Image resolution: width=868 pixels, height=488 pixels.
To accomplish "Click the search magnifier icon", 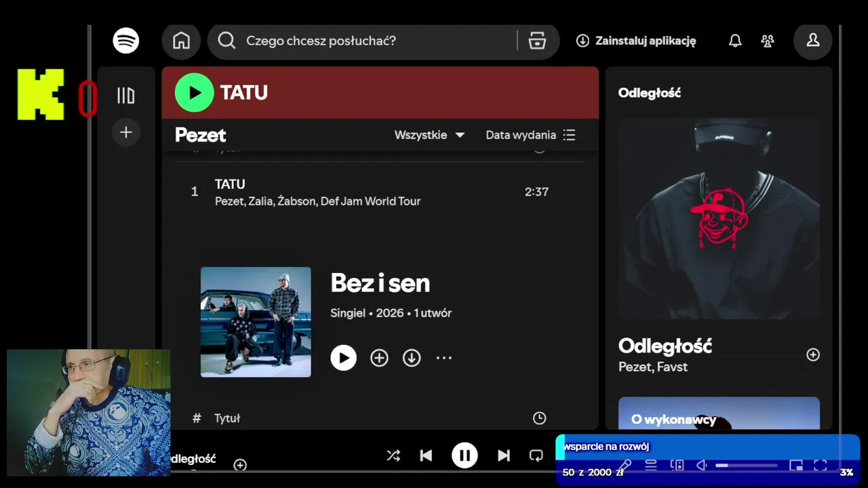I will (226, 41).
